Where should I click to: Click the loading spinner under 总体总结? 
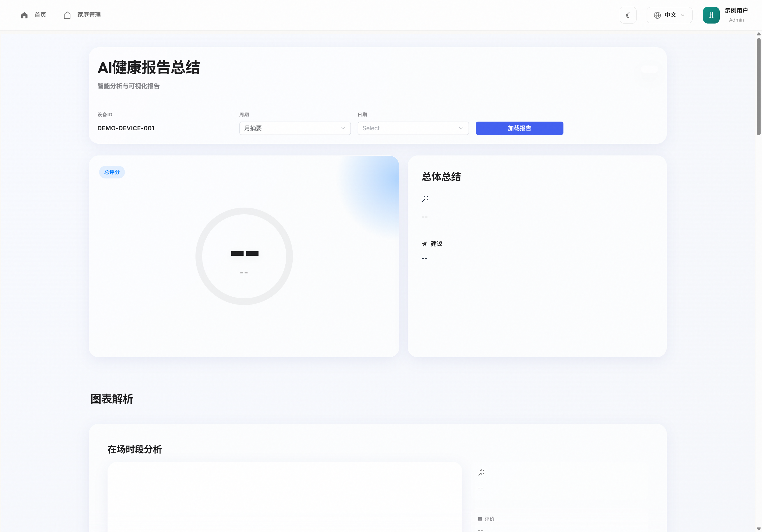click(x=425, y=199)
